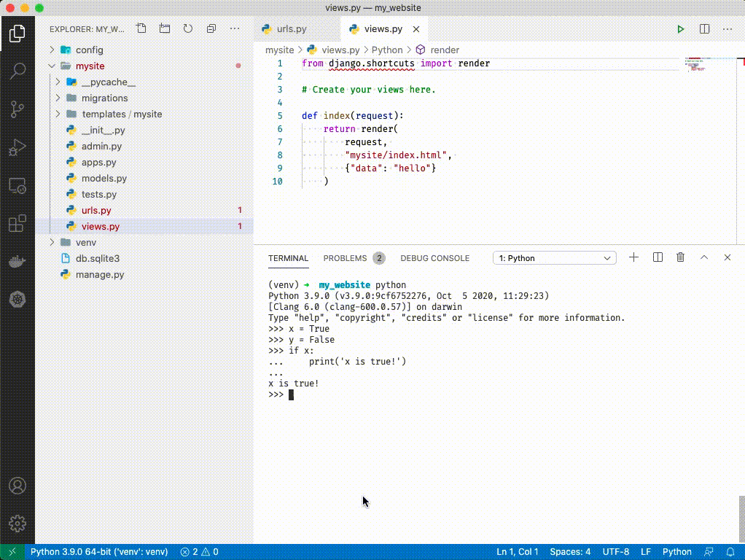Click the Python 3.9.0 interpreter selector
This screenshot has width=745, height=560.
click(99, 552)
